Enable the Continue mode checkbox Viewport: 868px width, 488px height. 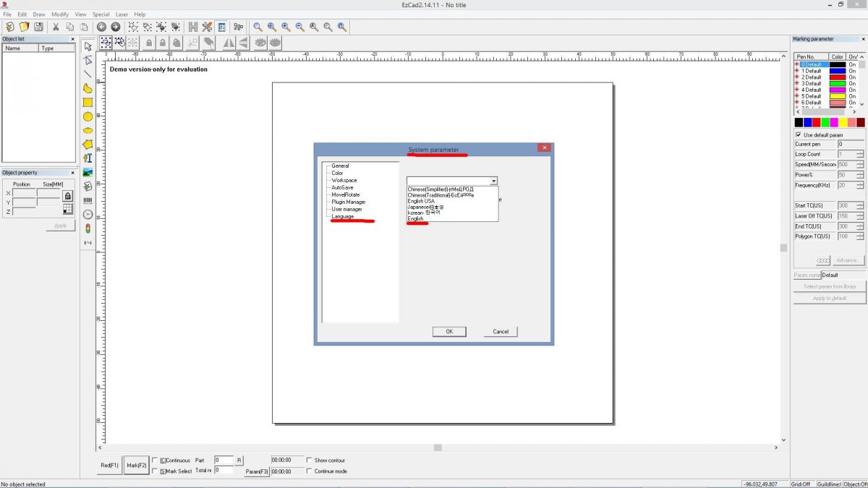[310, 471]
